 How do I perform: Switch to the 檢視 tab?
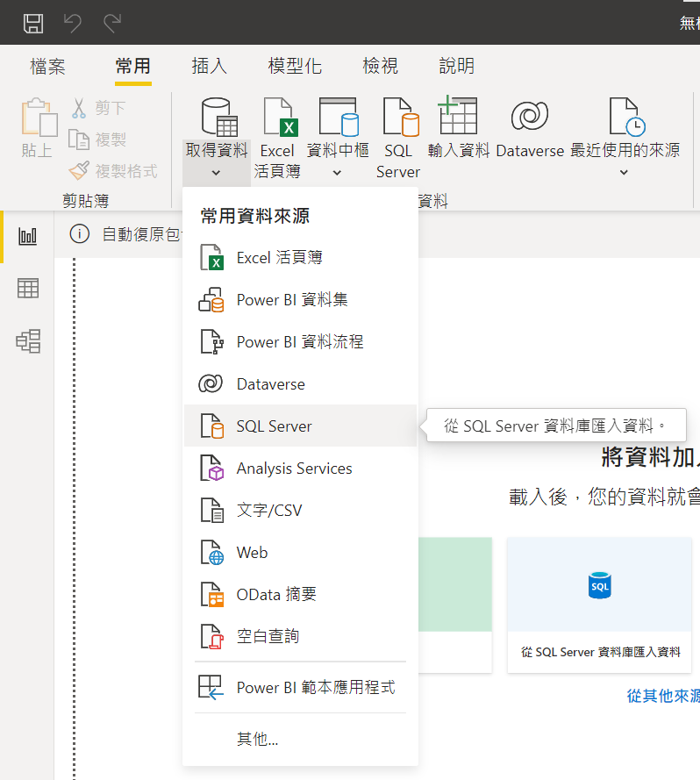coord(380,66)
